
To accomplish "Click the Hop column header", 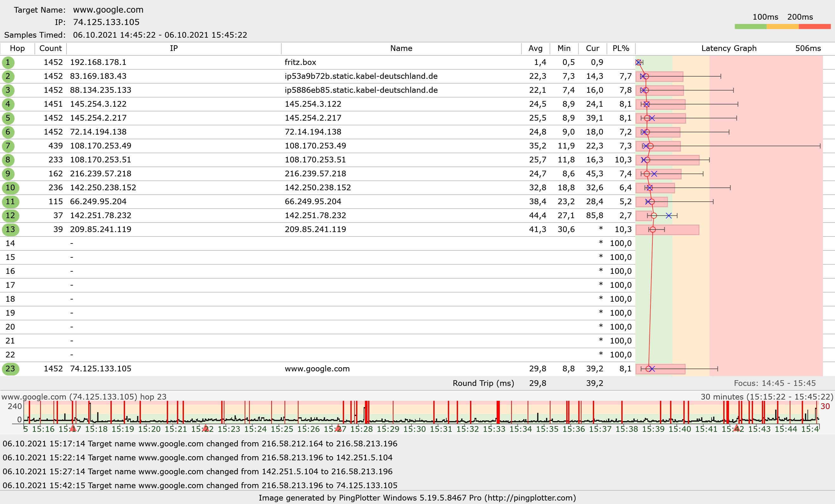I will (17, 48).
